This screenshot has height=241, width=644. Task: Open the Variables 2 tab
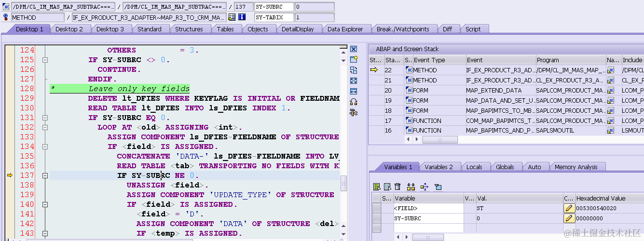(439, 167)
